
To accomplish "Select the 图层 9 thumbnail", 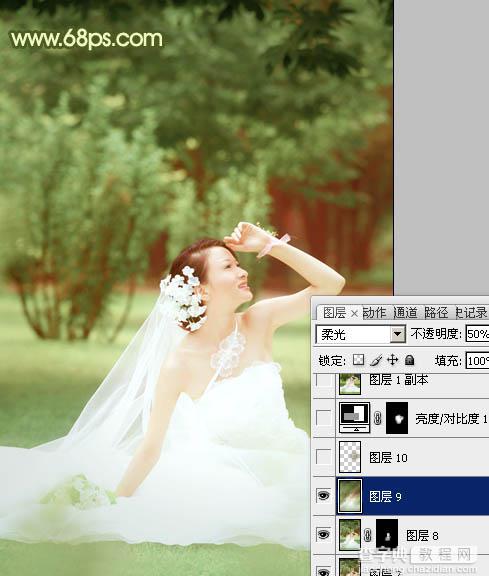I will click(x=350, y=496).
